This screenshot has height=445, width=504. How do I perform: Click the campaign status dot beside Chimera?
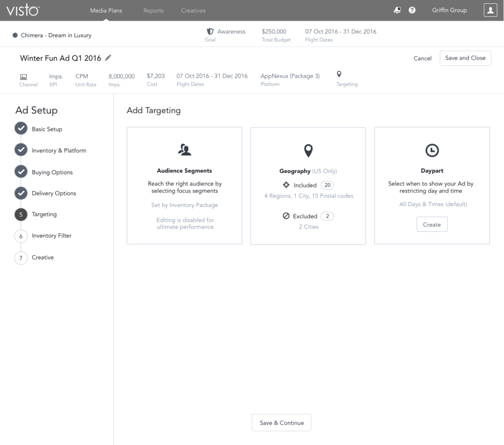pyautogui.click(x=15, y=35)
